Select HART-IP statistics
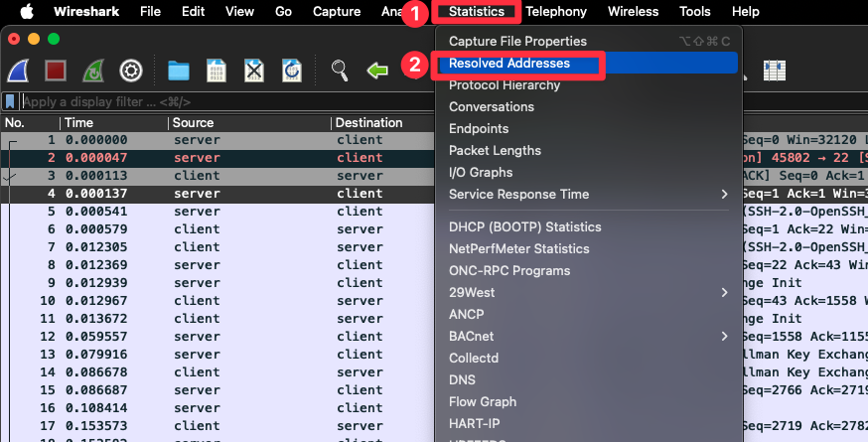Image resolution: width=868 pixels, height=442 pixels. click(x=589, y=424)
